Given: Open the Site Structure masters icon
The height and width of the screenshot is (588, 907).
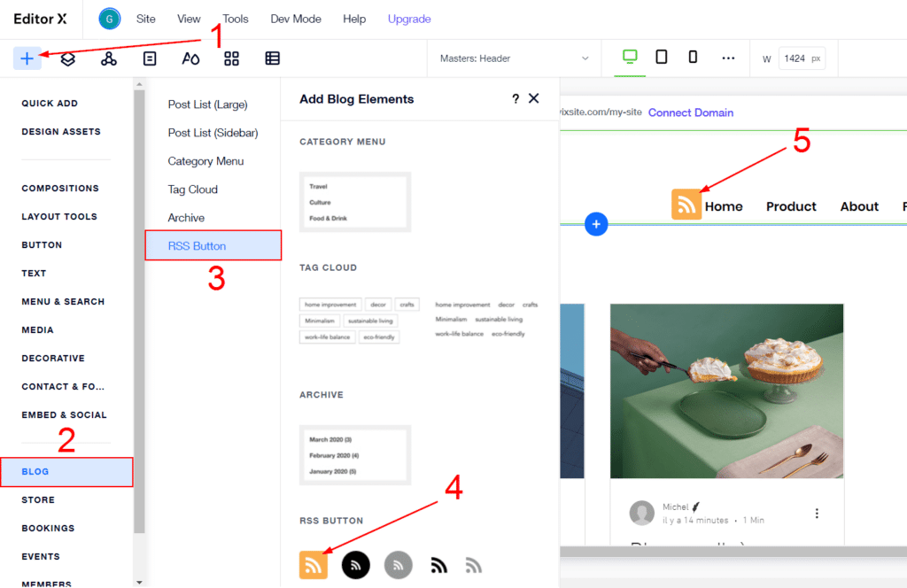Looking at the screenshot, I should (108, 58).
